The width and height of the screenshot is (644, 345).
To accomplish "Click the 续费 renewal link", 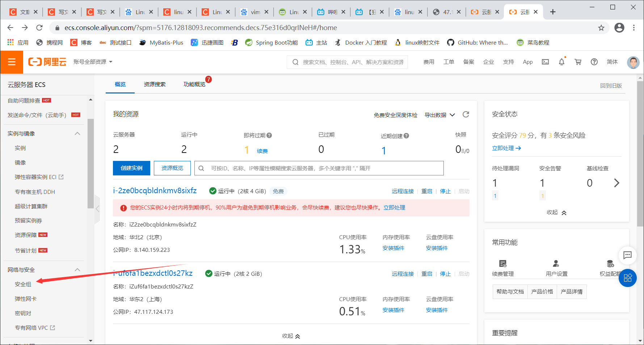I will 262,151.
